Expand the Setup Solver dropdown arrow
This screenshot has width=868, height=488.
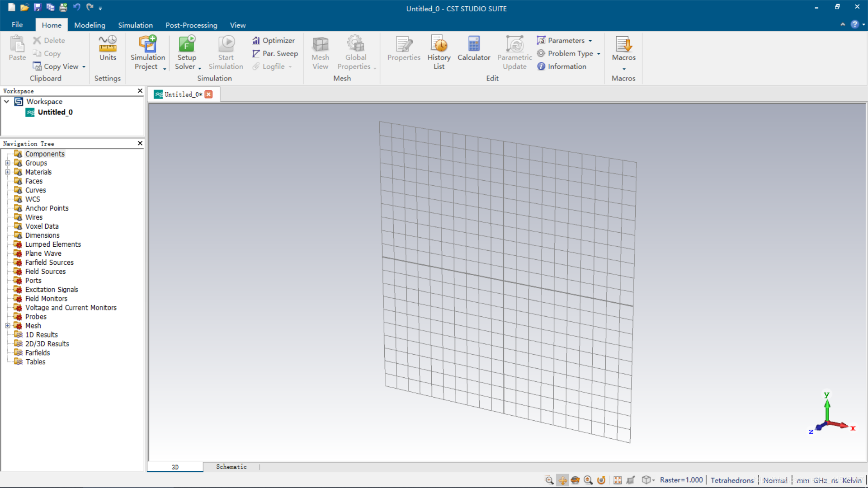[x=199, y=68]
